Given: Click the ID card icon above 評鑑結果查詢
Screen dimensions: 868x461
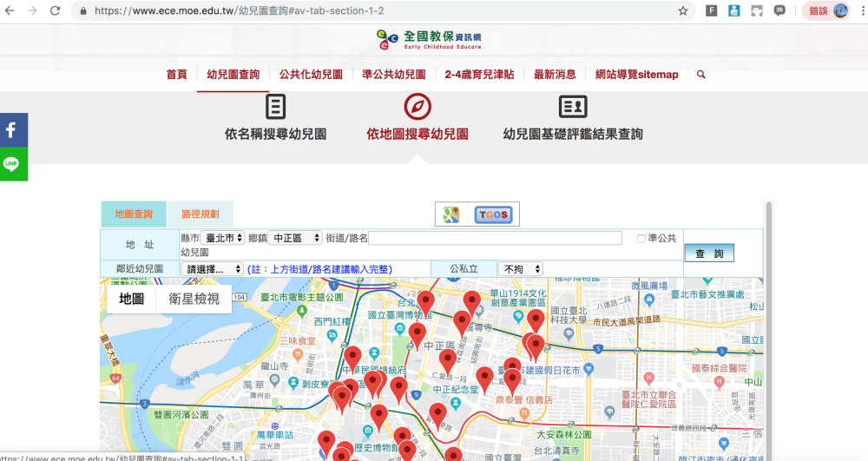Looking at the screenshot, I should (x=573, y=107).
